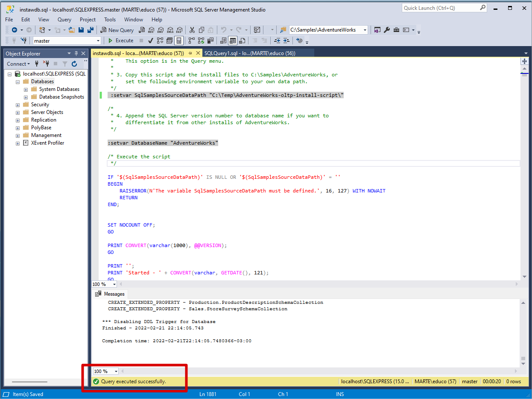Viewport: 532px width, 399px height.
Task: Select the Management folder in Object Explorer
Action: (x=46, y=135)
